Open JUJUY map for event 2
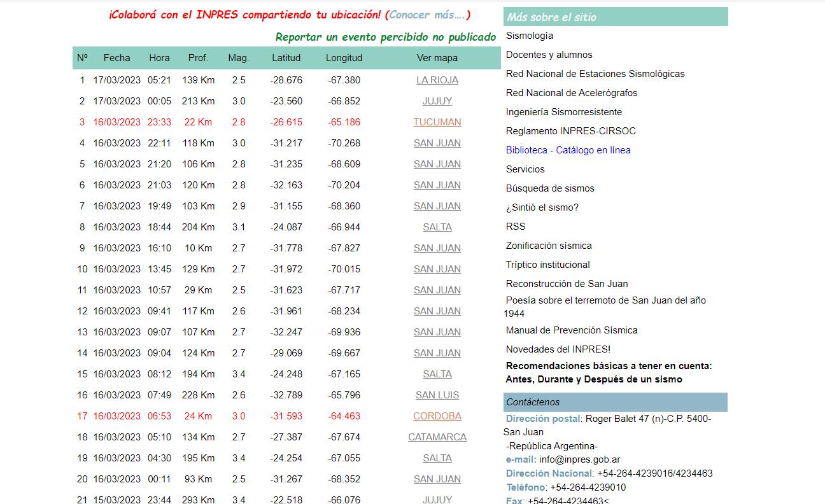This screenshot has height=504, width=825. pos(437,101)
